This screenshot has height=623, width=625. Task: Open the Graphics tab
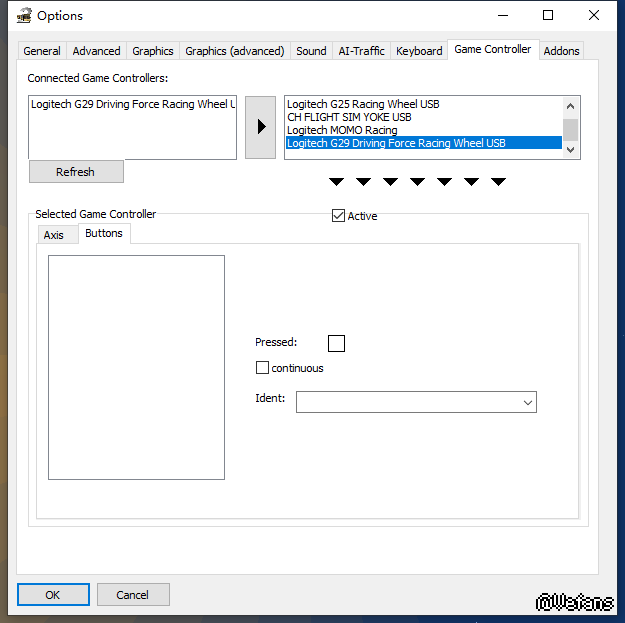pyautogui.click(x=153, y=51)
